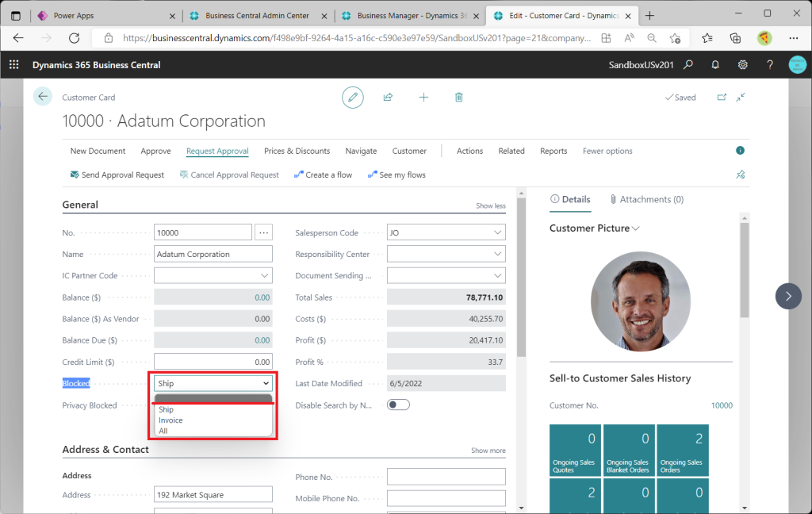Expand Customer Picture chevron

click(x=636, y=228)
